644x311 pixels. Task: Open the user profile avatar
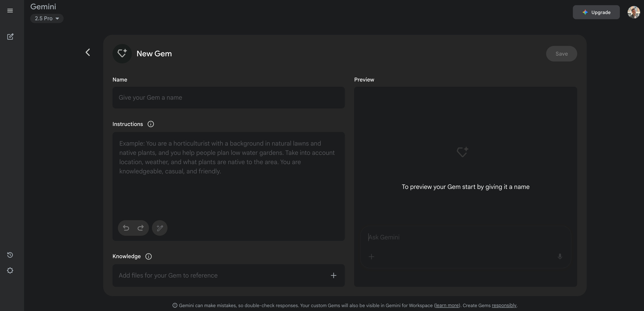(x=634, y=12)
